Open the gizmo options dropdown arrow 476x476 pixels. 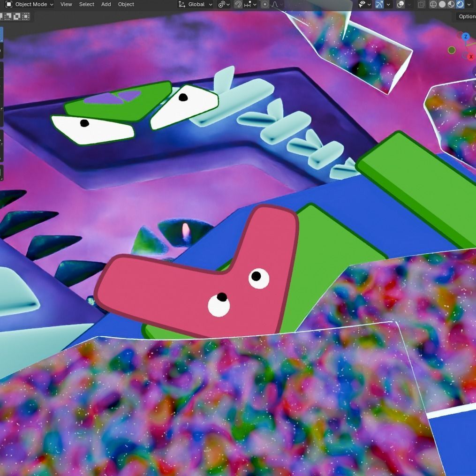click(x=388, y=4)
